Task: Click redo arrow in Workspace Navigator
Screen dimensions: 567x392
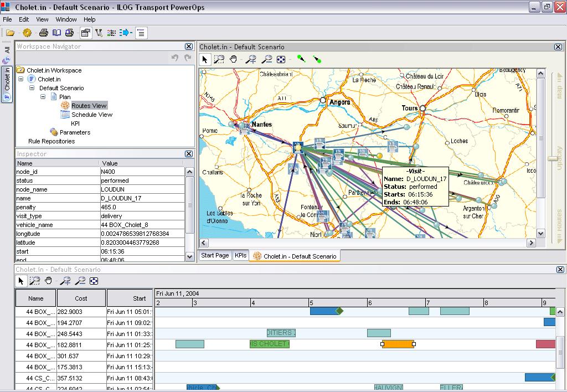Action: coord(188,58)
